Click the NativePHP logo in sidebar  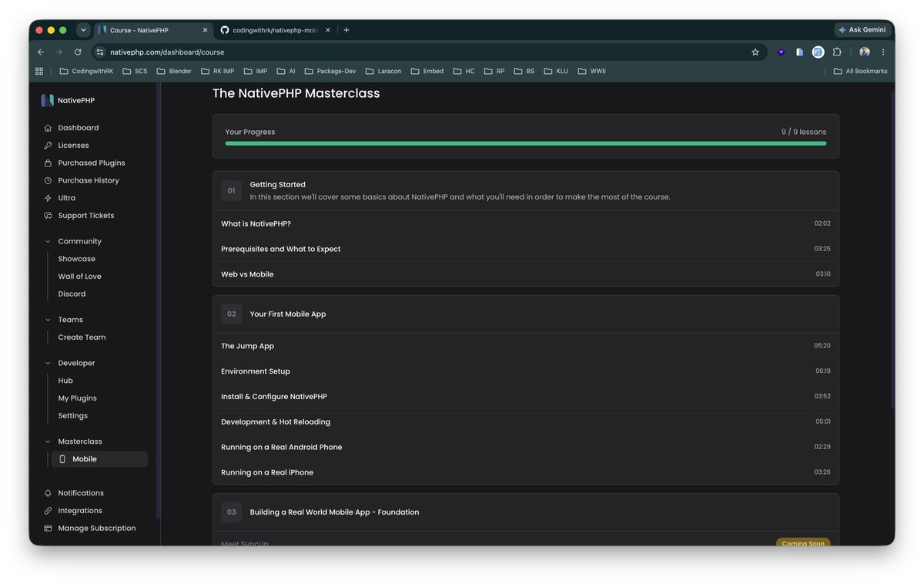(47, 100)
